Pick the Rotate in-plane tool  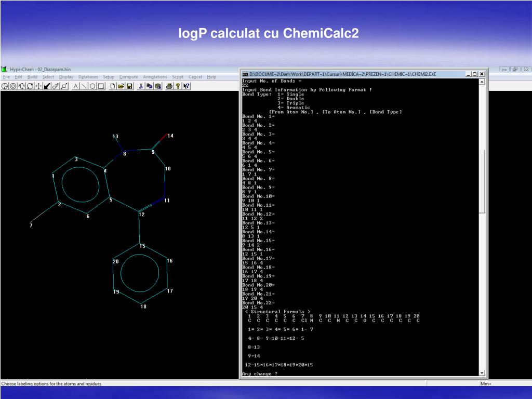(x=30, y=86)
